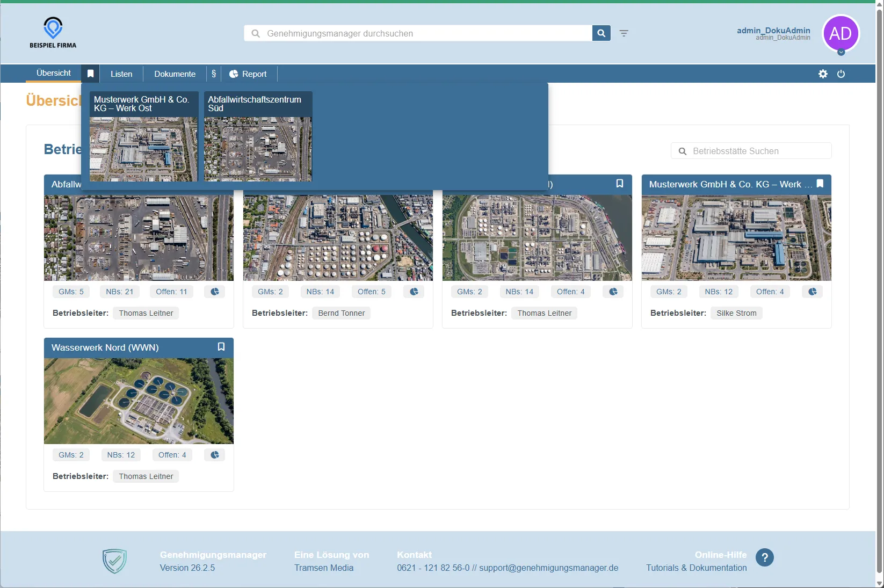Remove bookmark on Musterwerk card header
The width and height of the screenshot is (884, 588).
tap(820, 184)
